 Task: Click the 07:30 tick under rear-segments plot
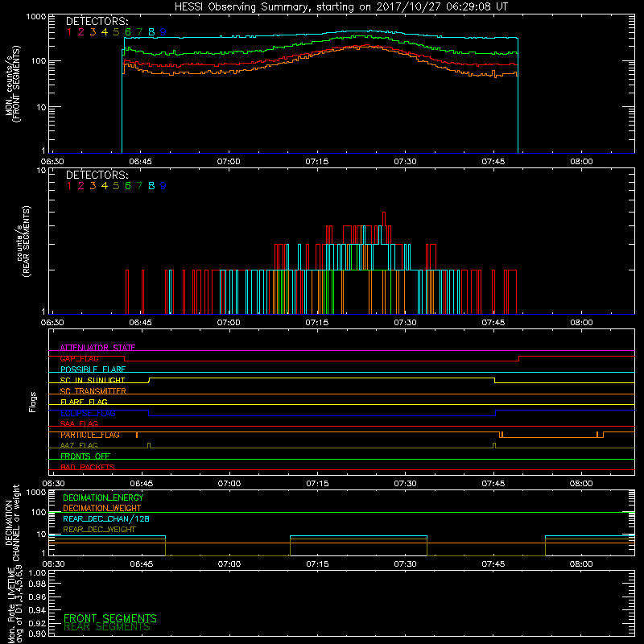point(405,323)
